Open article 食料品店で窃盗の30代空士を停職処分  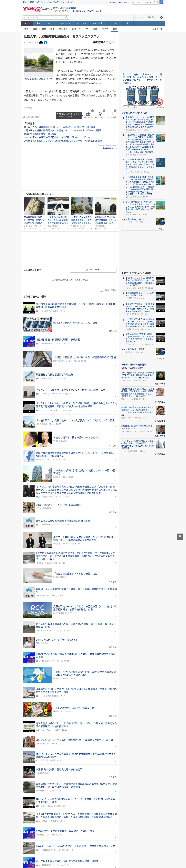tap(63, 521)
